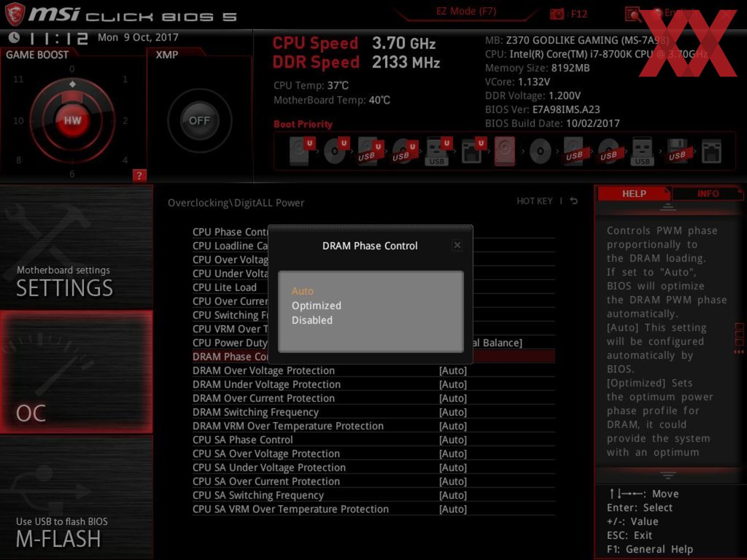Click the UEFI hard disk boot device icon
747x560 pixels.
click(x=301, y=151)
